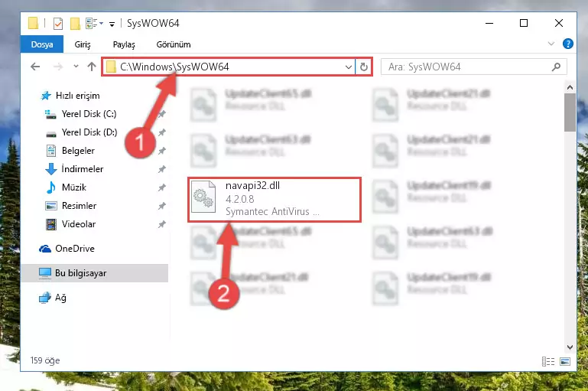This screenshot has width=588, height=391.
Task: Switch to details view icon in status bar
Action: click(548, 361)
